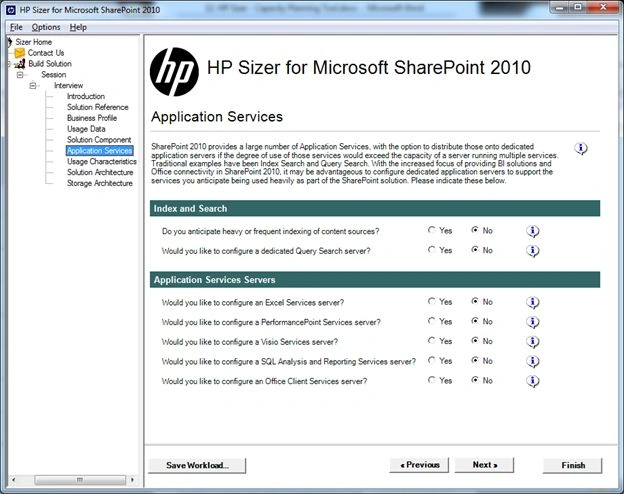Select No for Visio Services server
Screen dimensions: 624x494
[475, 341]
